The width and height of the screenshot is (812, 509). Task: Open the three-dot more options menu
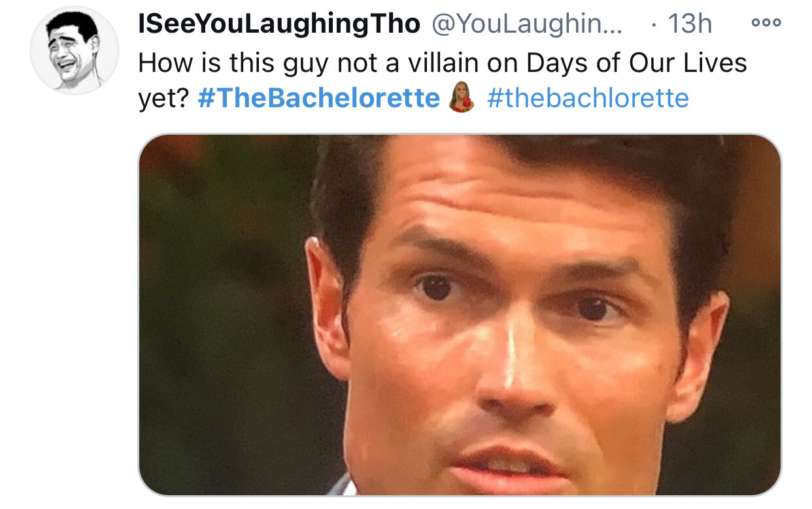point(765,24)
